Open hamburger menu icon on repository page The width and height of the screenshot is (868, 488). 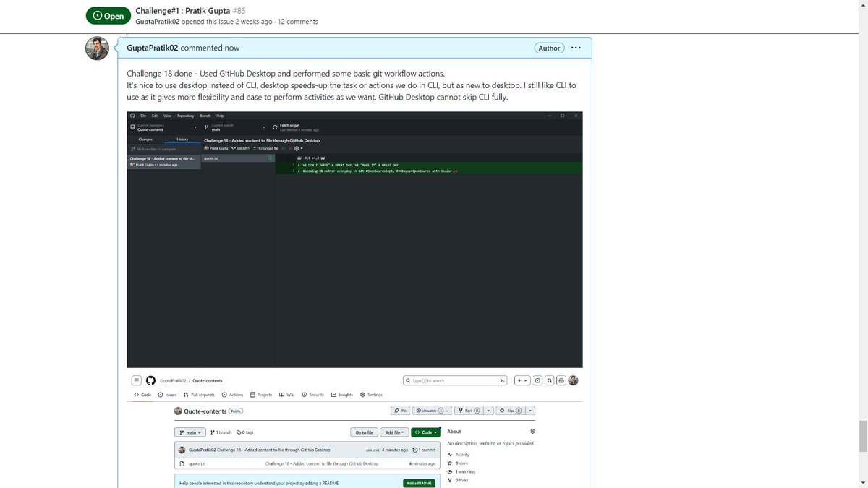pos(136,380)
